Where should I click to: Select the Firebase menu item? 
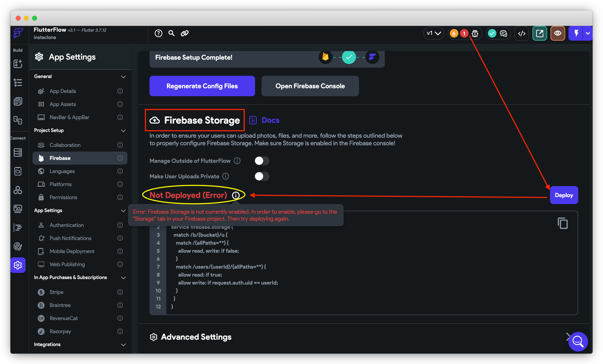pos(80,158)
